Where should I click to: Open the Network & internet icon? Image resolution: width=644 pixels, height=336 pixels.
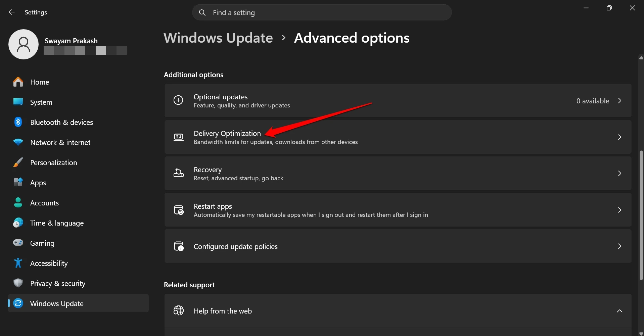point(18,142)
